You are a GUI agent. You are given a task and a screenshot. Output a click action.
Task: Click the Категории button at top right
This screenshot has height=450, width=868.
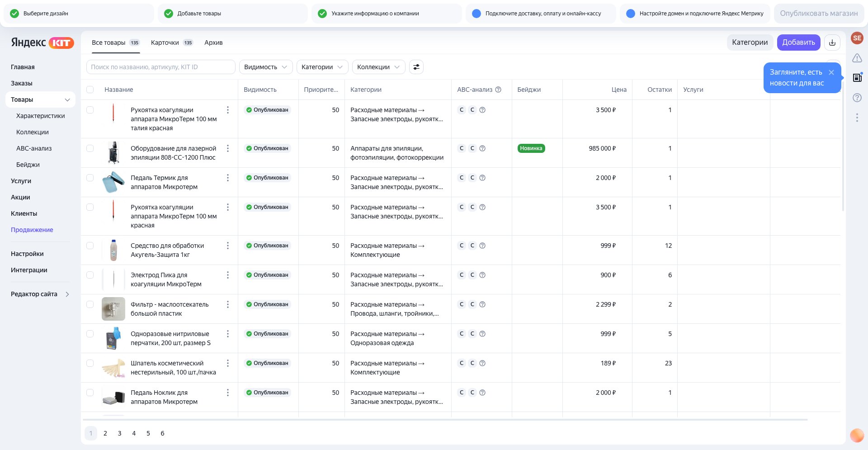coord(750,43)
